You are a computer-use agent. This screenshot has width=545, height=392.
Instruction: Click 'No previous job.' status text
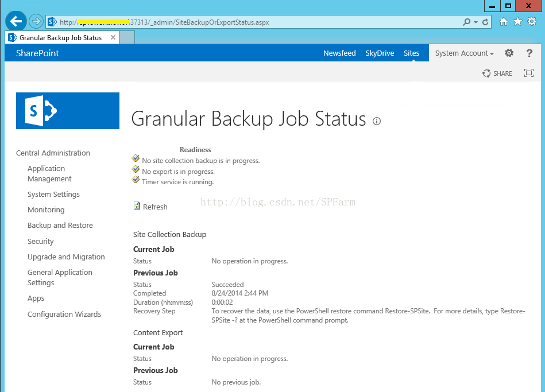[236, 382]
